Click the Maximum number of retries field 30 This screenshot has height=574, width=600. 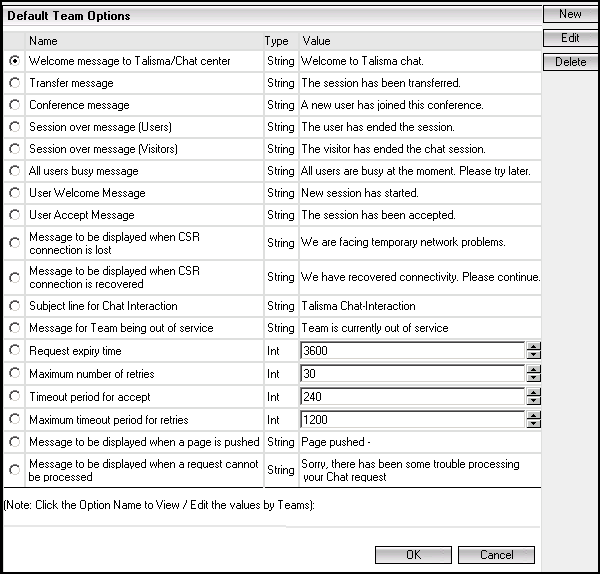pos(412,373)
